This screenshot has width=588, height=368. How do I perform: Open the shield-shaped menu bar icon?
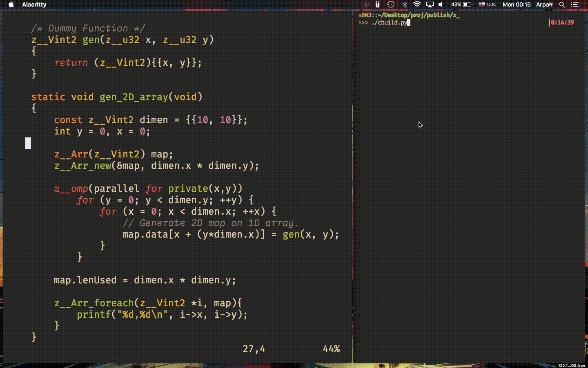point(378,4)
